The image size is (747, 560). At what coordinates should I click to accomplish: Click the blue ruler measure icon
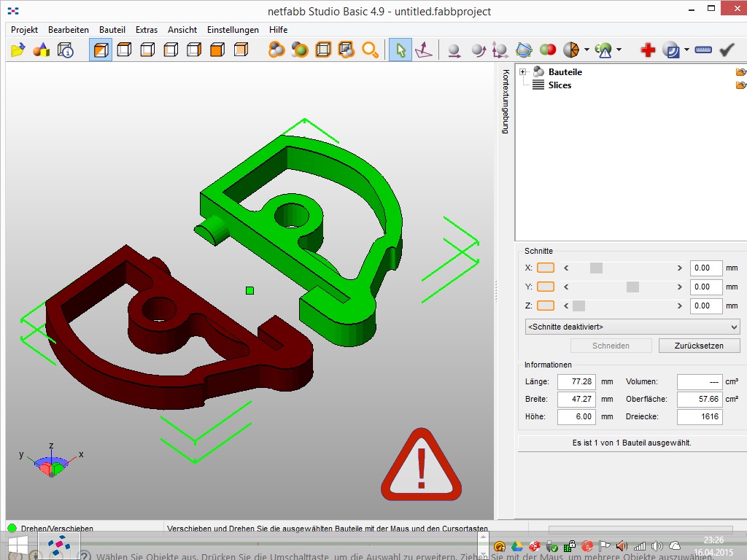(703, 50)
